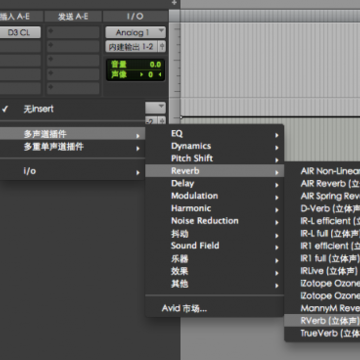Open the Dynamics plugin category
The height and width of the screenshot is (360, 360).
[x=215, y=146]
